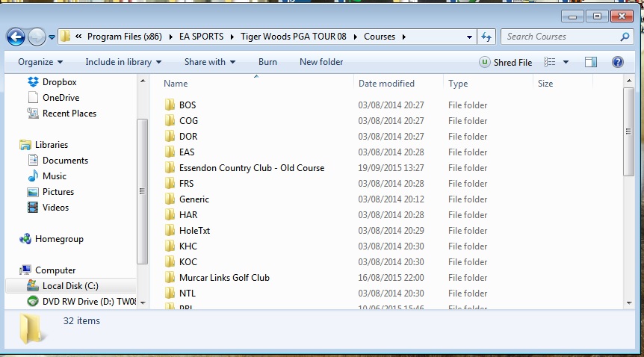Select the NTL folder icon

pyautogui.click(x=170, y=293)
